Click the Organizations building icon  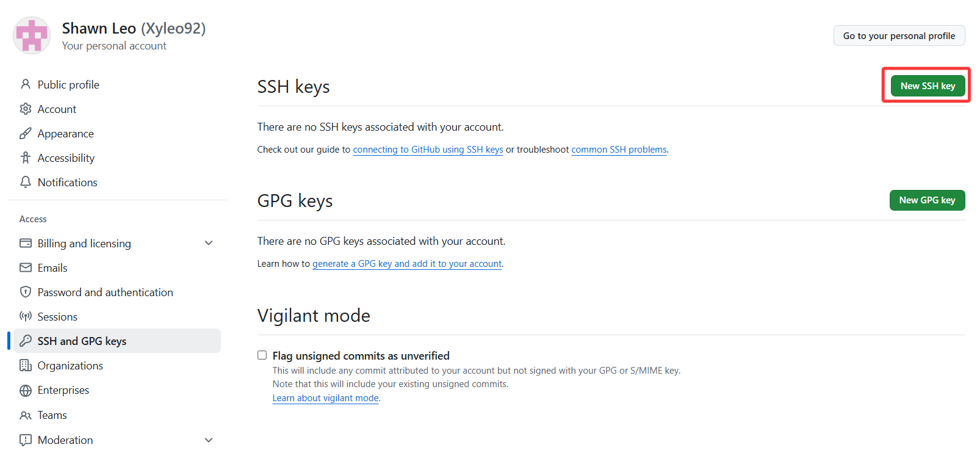click(x=26, y=365)
